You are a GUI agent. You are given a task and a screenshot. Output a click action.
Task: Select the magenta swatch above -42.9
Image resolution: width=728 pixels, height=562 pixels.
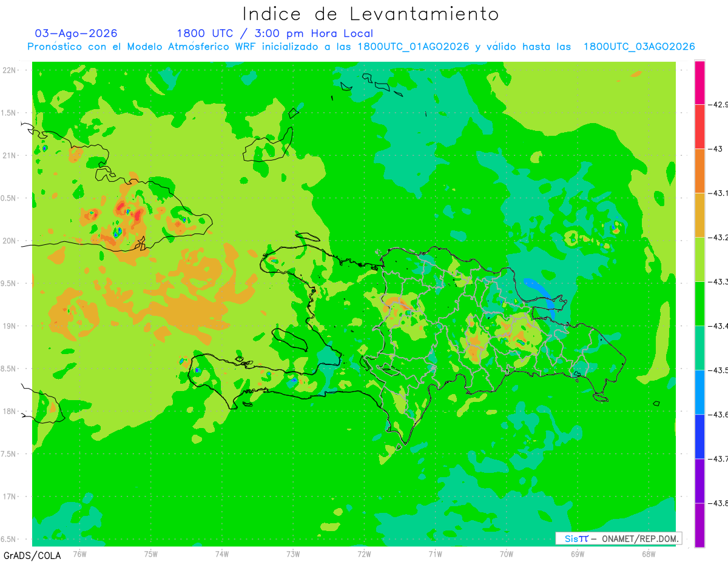pos(699,82)
